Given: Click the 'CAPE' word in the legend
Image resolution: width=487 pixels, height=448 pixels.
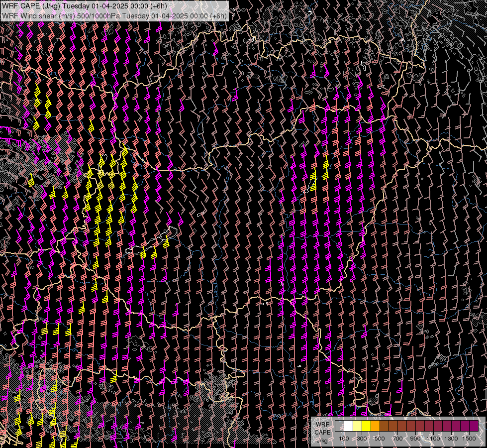Looking at the screenshot, I should pyautogui.click(x=322, y=433).
